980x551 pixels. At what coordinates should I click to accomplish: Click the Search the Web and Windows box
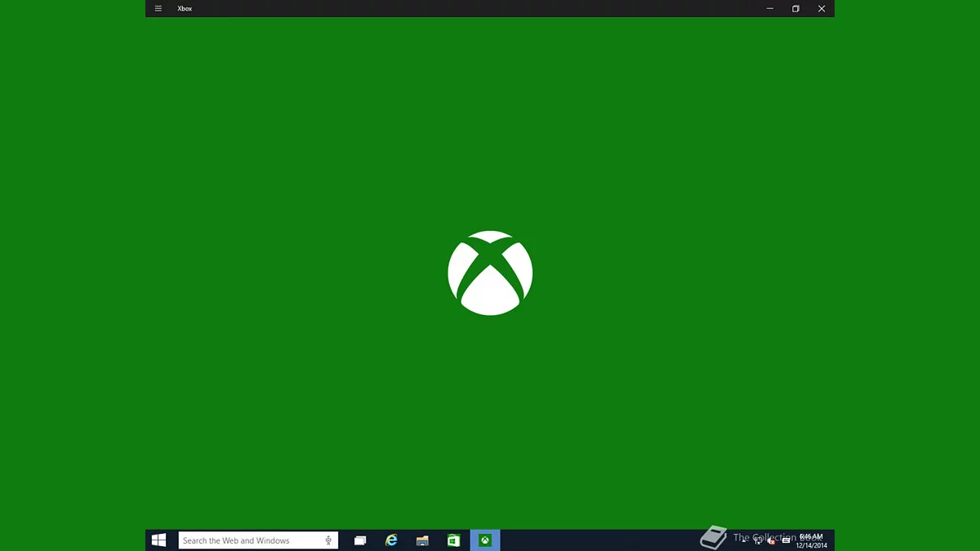(258, 540)
